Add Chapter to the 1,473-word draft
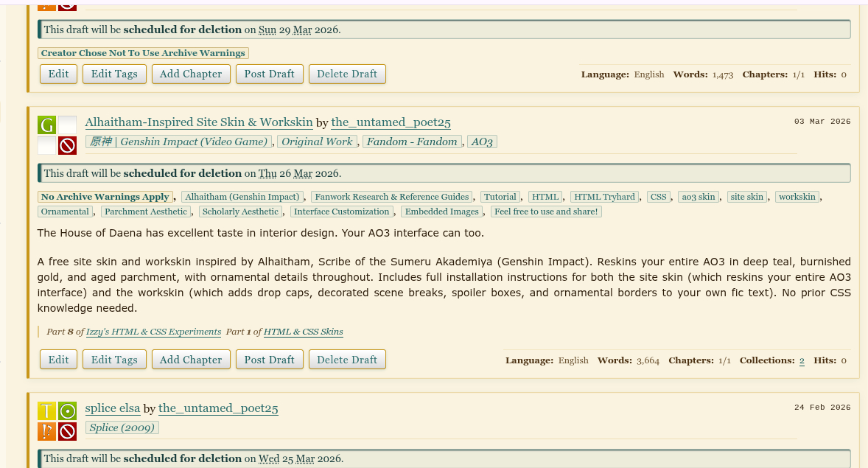The width and height of the screenshot is (868, 468). [x=191, y=74]
